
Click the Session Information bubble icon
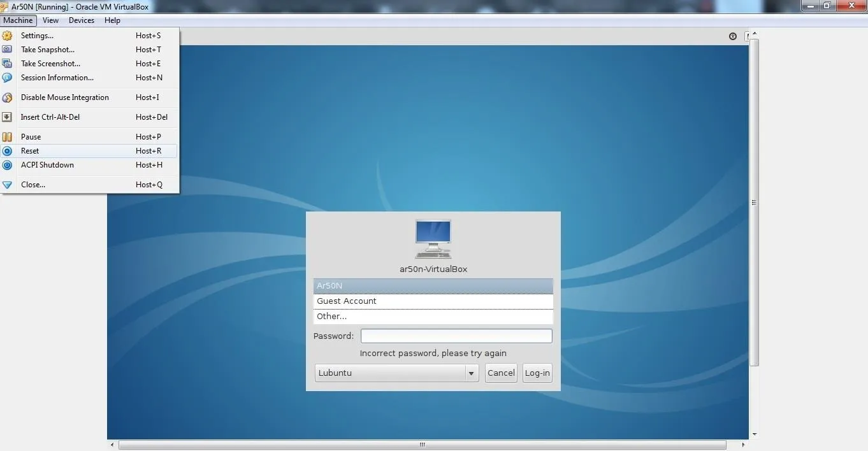point(7,78)
